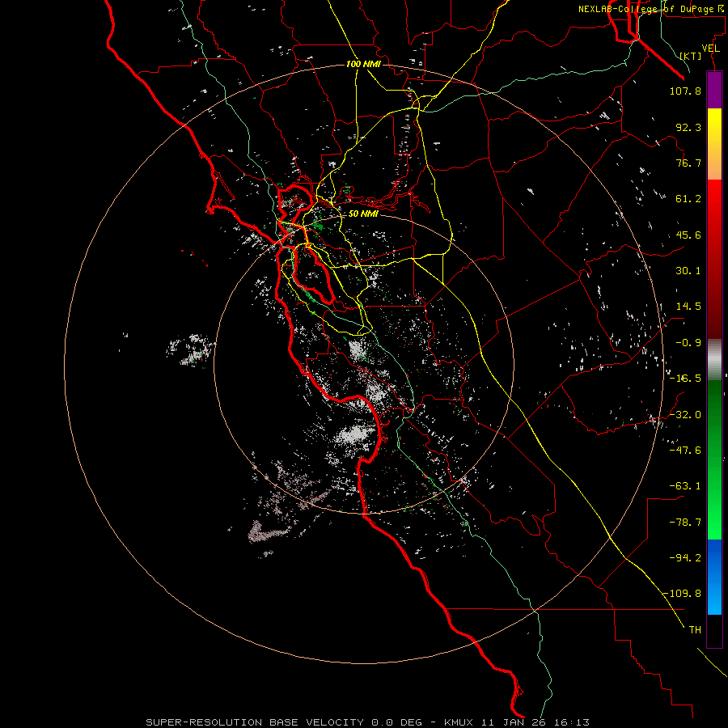Click the -32.0 velocity scale value
Screen dimensions: 728x728
tap(685, 415)
